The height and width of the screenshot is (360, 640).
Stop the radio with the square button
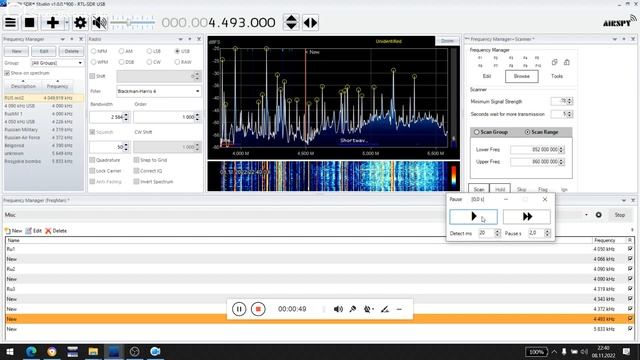pyautogui.click(x=29, y=22)
